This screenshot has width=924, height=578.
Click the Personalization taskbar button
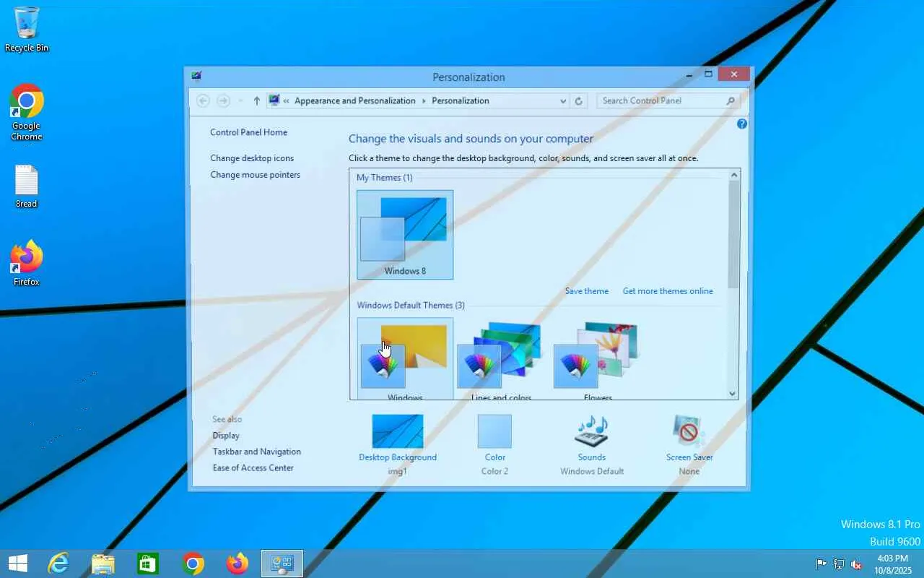click(x=282, y=564)
